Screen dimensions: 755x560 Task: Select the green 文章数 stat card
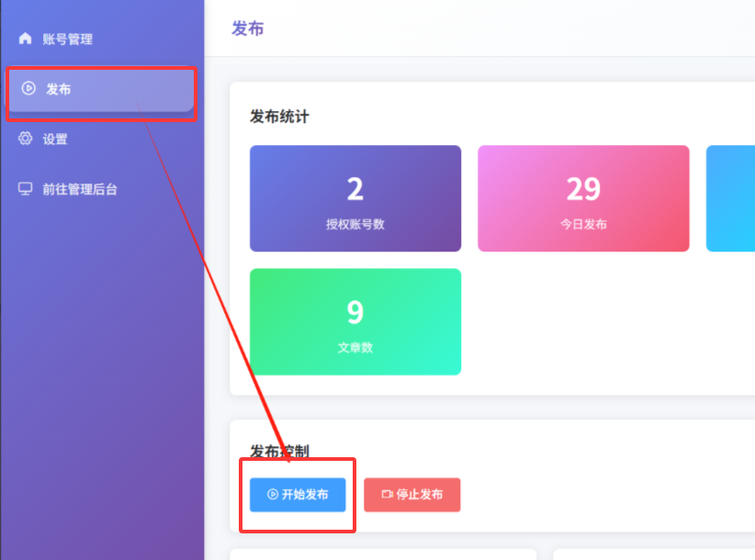point(355,321)
